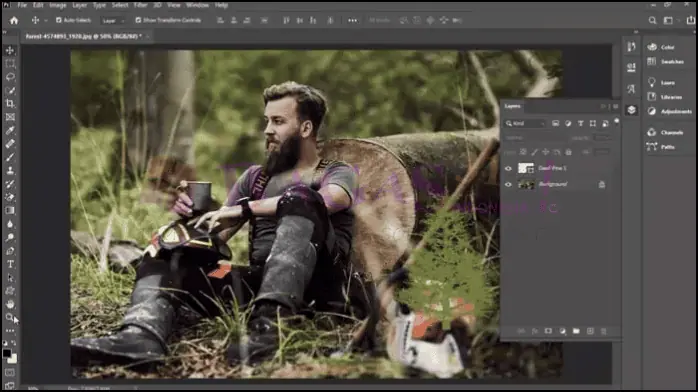The image size is (698, 392).
Task: Click the Home icon in options bar
Action: click(x=14, y=20)
